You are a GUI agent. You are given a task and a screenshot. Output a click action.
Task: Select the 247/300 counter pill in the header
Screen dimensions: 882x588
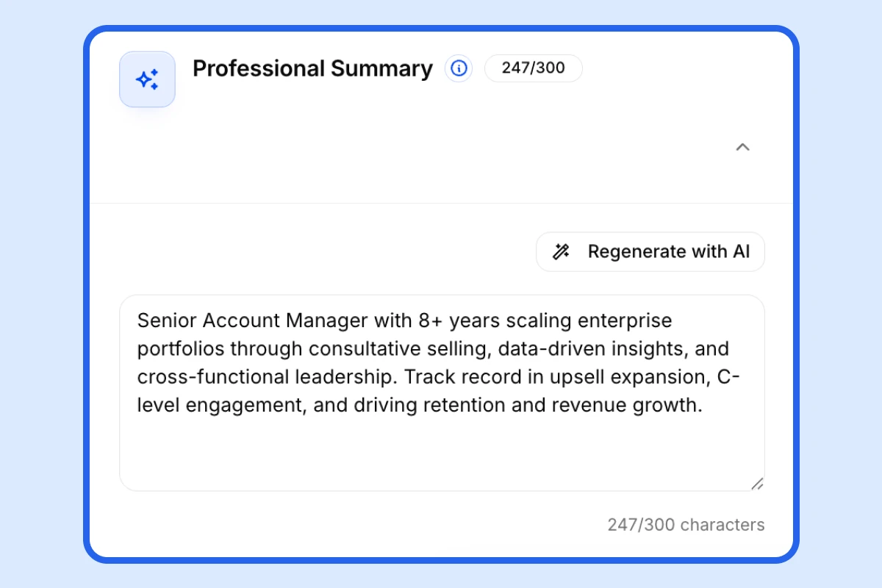(x=534, y=68)
